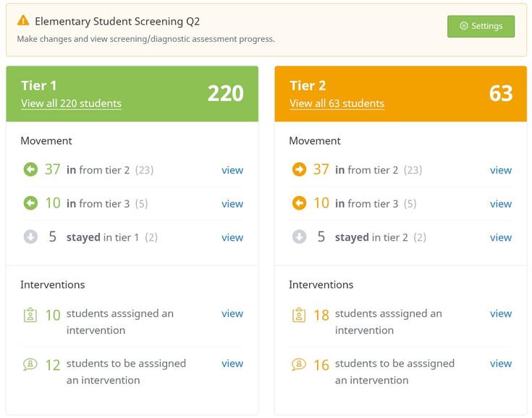Image resolution: width=532 pixels, height=418 pixels.
Task: View Tier 1 students in from tier 3
Action: 232,204
